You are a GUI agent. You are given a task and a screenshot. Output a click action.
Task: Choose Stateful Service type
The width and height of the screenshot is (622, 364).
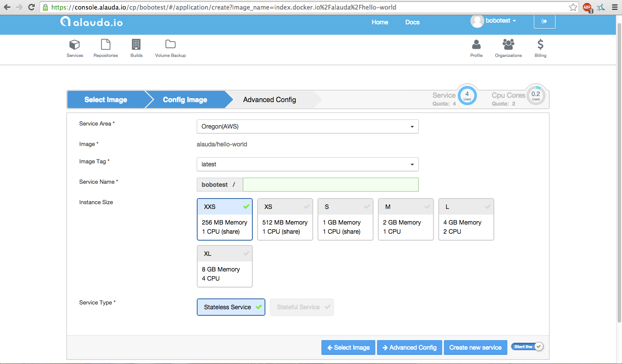(302, 307)
